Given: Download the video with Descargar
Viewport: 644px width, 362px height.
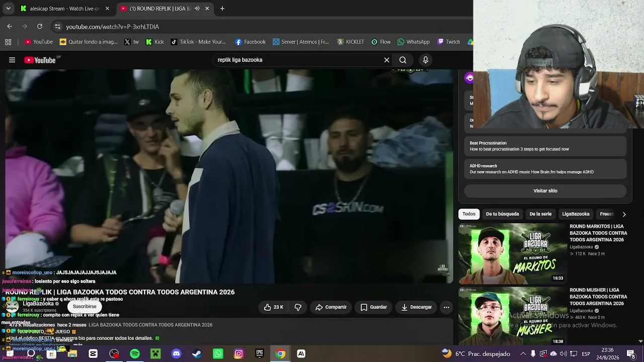Looking at the screenshot, I should point(417,307).
